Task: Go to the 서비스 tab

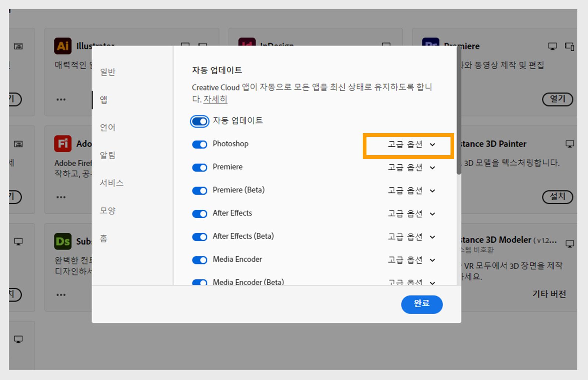Action: point(112,183)
